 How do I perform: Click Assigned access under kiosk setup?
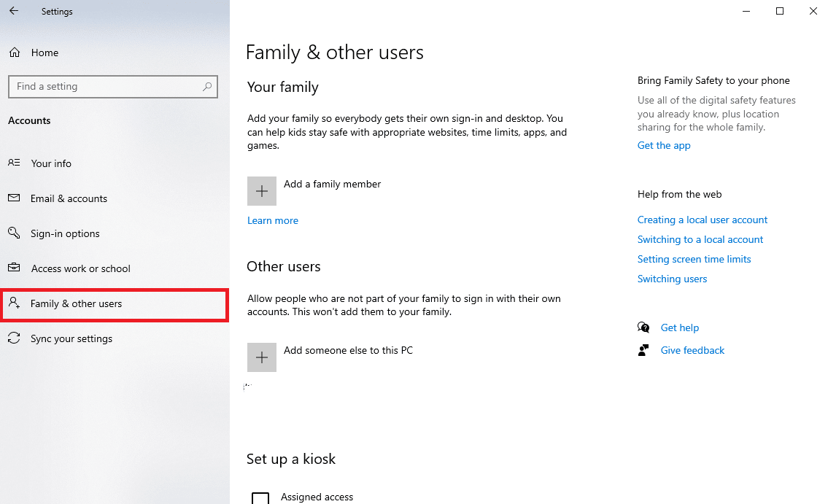click(317, 497)
